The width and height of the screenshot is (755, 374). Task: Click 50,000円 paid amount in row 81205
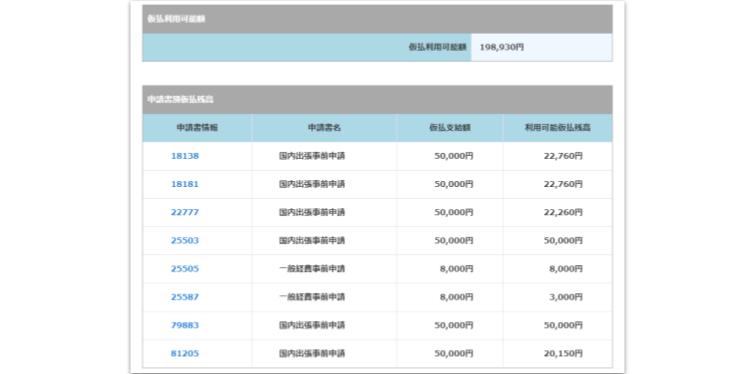tap(454, 354)
